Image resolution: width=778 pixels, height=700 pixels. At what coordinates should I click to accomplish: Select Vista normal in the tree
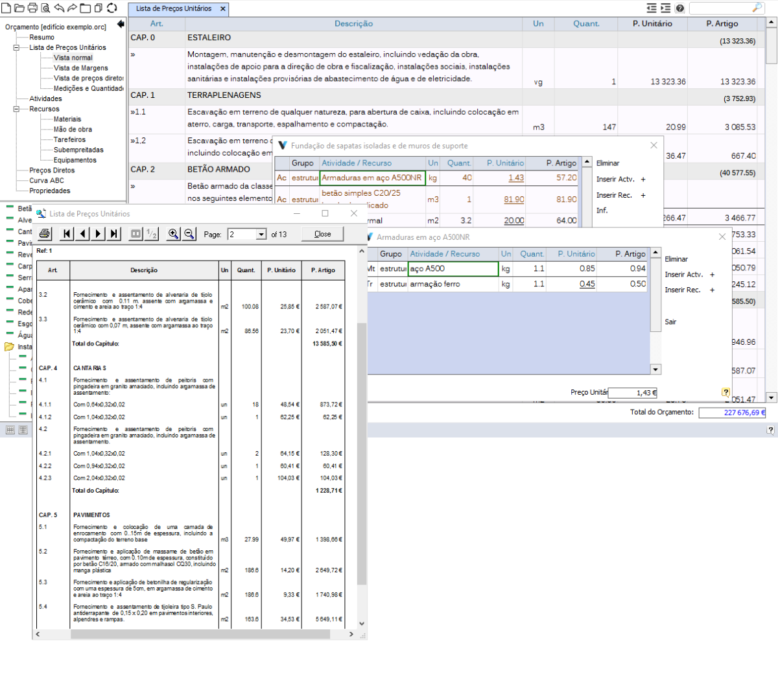73,58
